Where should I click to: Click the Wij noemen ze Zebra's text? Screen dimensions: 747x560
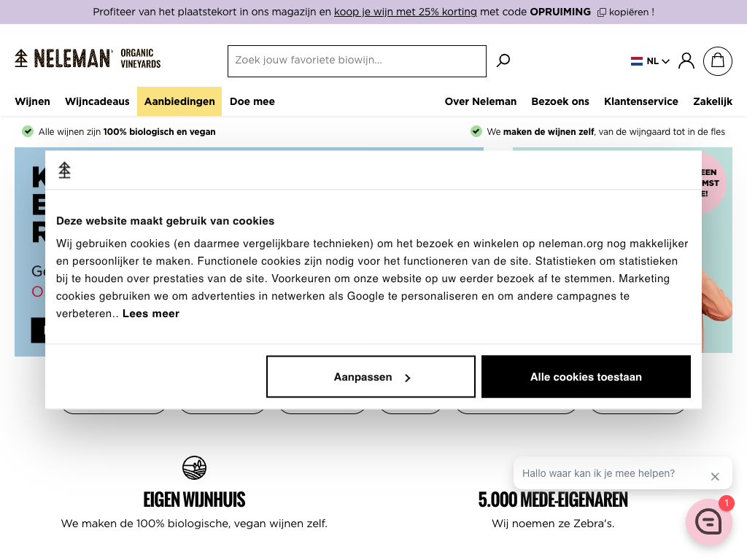(x=553, y=524)
